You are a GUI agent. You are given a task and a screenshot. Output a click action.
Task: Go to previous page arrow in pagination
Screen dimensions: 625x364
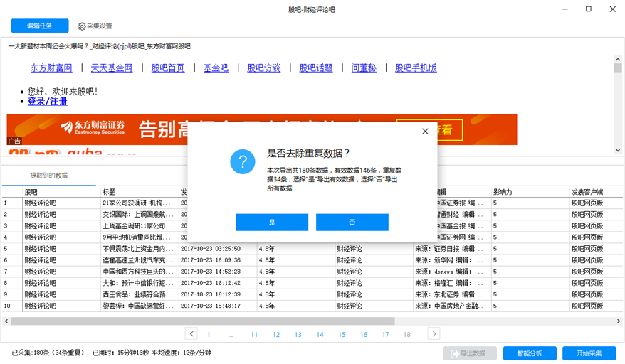point(191,333)
